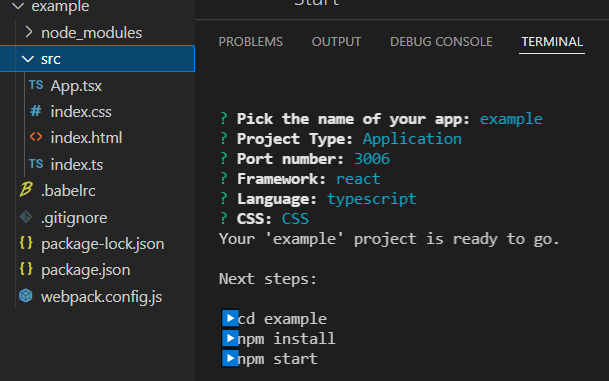This screenshot has height=381, width=609.
Task: Click the 'npm start' command text
Action: tap(277, 359)
